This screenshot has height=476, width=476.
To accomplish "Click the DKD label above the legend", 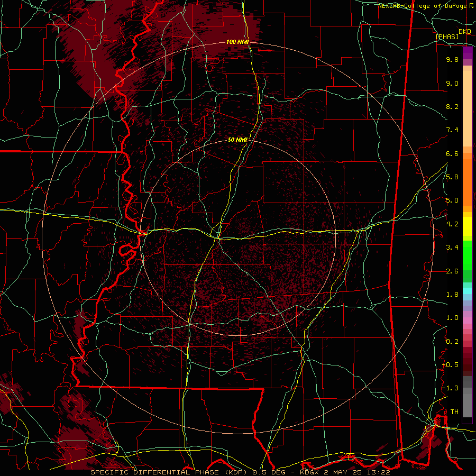I will pos(465,32).
